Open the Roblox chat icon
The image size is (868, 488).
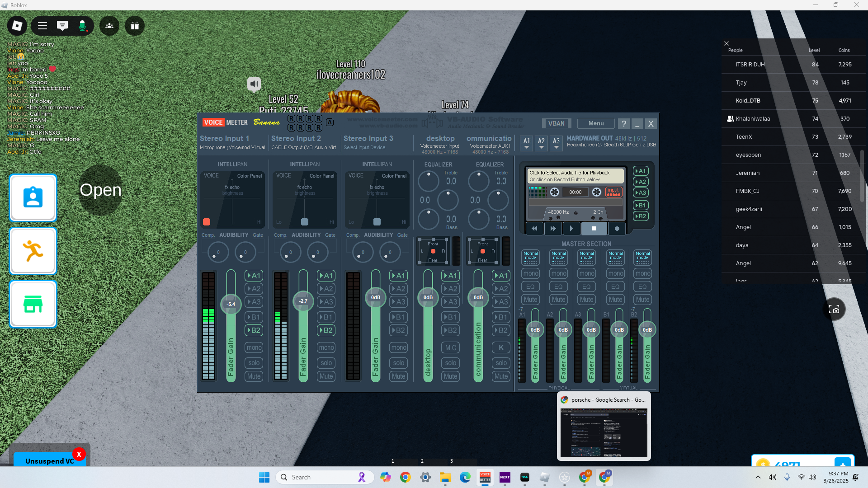coord(62,26)
